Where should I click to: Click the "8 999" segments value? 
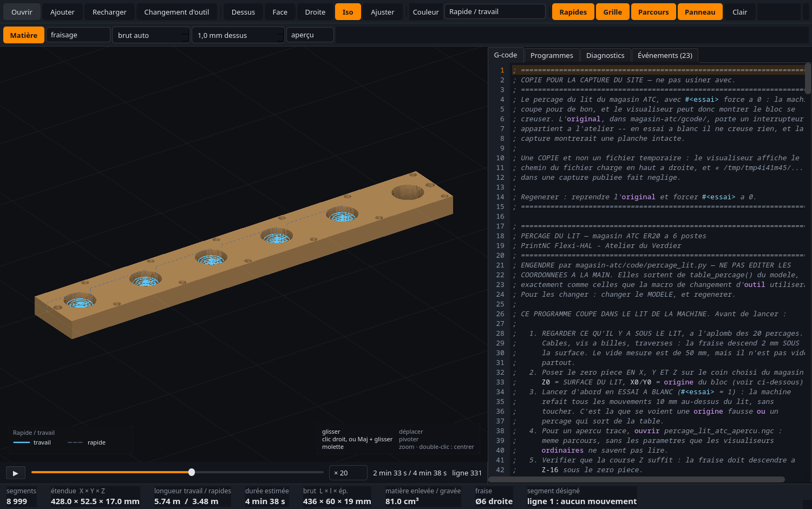pyautogui.click(x=17, y=501)
